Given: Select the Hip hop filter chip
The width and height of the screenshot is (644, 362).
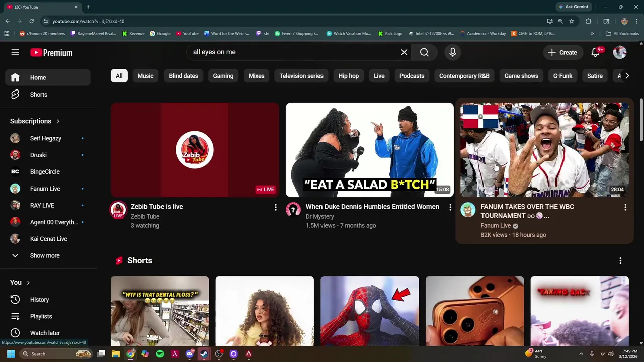Looking at the screenshot, I should point(349,76).
